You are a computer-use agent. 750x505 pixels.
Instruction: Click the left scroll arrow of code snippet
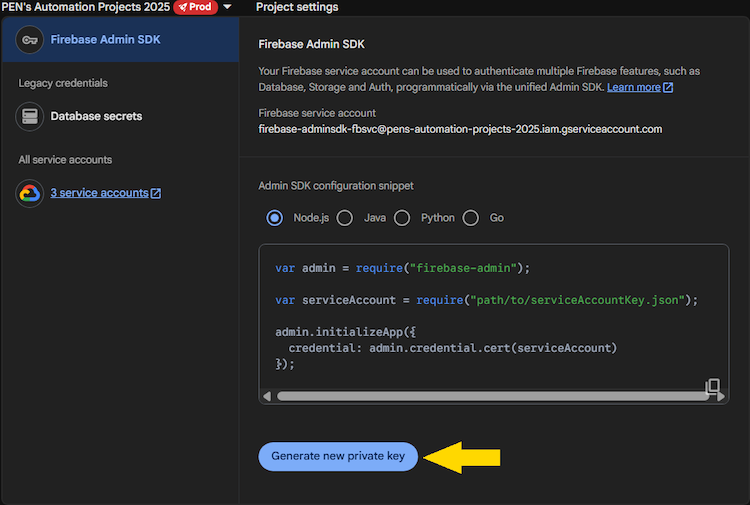pyautogui.click(x=267, y=396)
